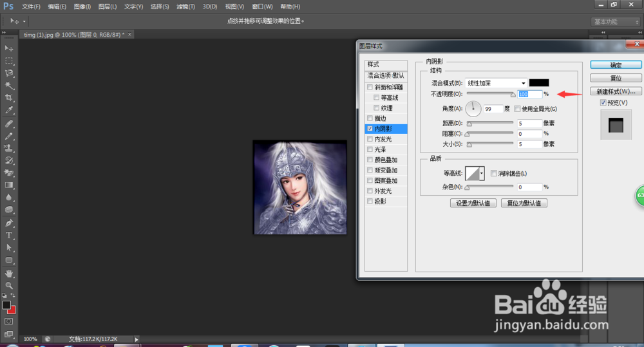
Task: Open contour picker dropdown arrow
Action: 482,173
